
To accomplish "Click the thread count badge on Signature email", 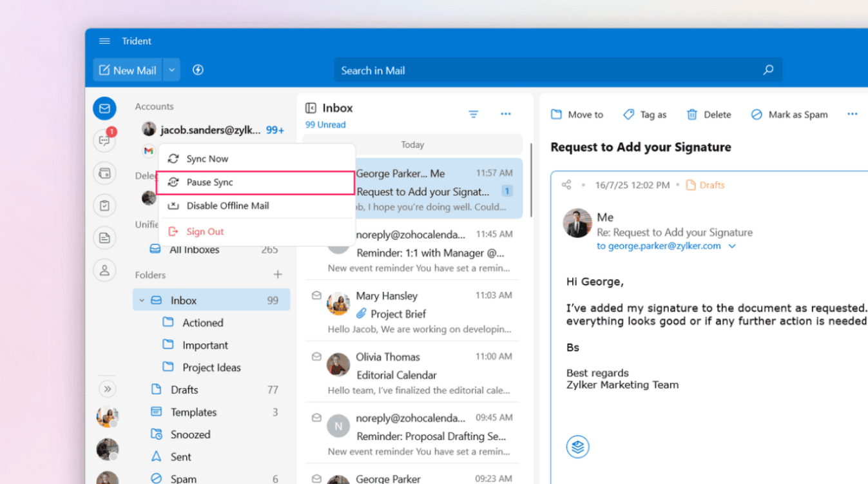I will [507, 191].
